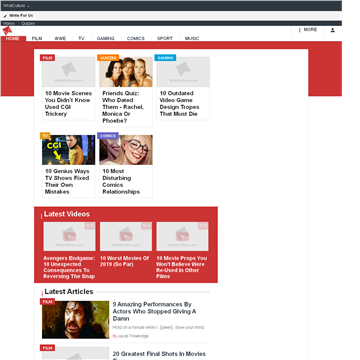Screen dimensions: 360x360
Task: Open the Disturbing Comics Relationships thumbnail
Action: [126, 150]
